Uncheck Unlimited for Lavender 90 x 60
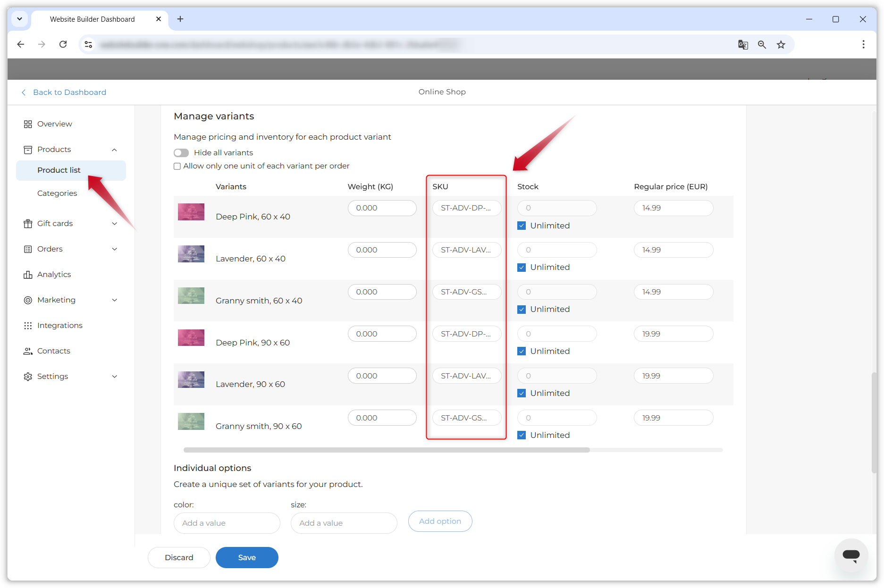Image resolution: width=884 pixels, height=588 pixels. click(522, 393)
